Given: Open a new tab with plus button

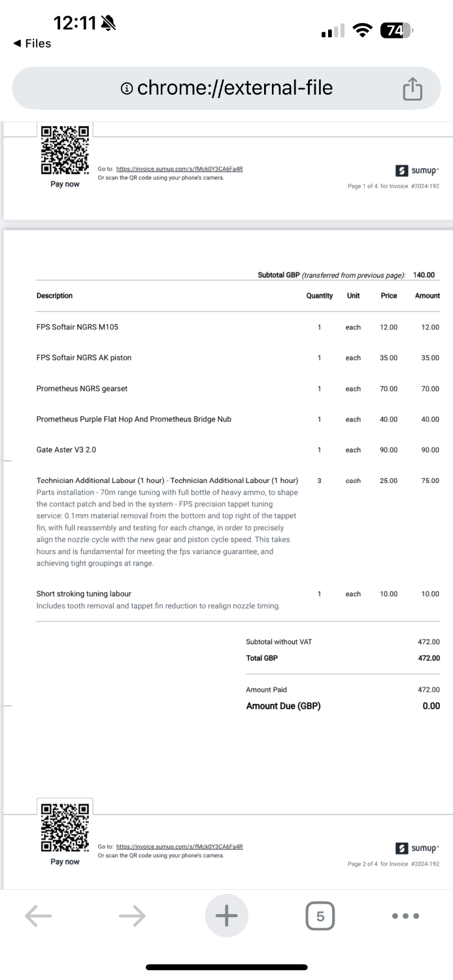Looking at the screenshot, I should point(226,916).
